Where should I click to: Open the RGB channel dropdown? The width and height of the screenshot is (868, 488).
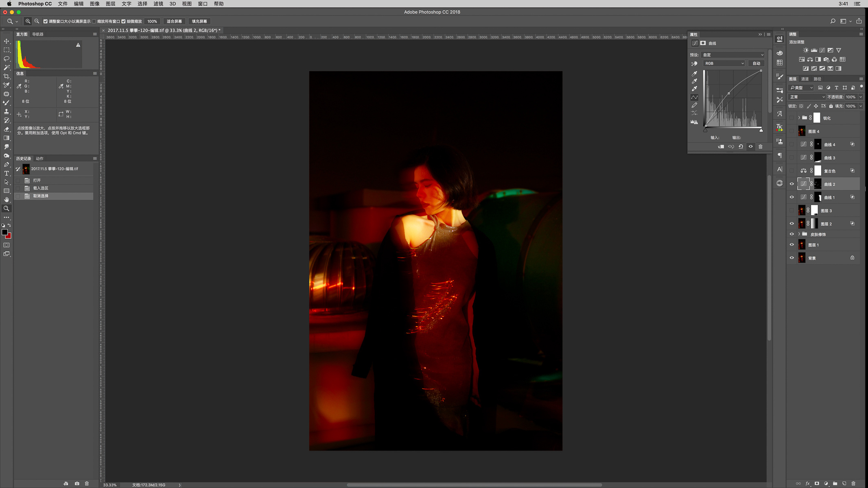point(724,63)
